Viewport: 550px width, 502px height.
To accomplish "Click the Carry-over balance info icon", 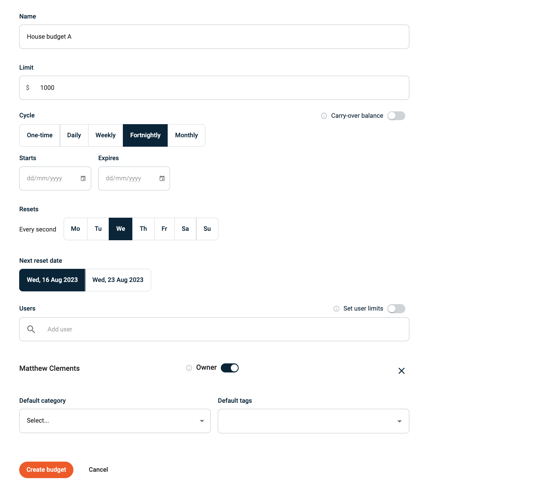I will (x=324, y=116).
